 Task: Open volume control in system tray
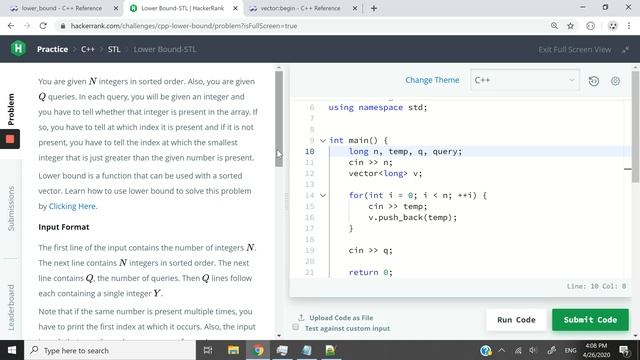(x=533, y=350)
